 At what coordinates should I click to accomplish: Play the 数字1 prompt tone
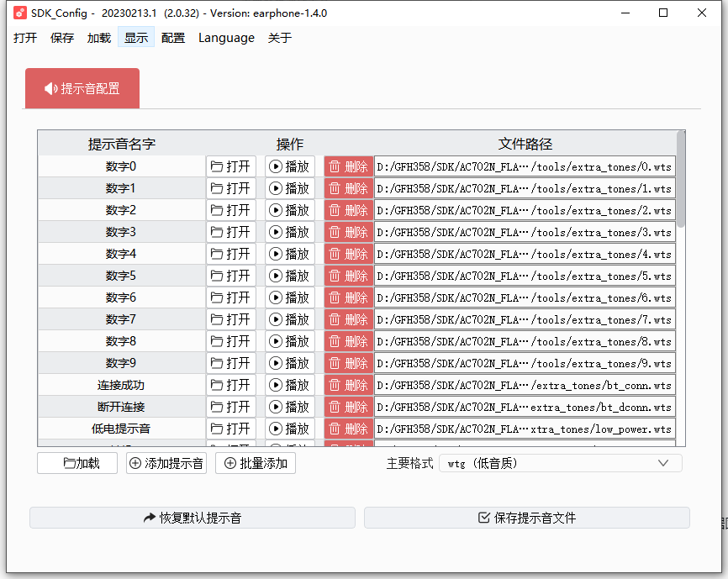[290, 188]
